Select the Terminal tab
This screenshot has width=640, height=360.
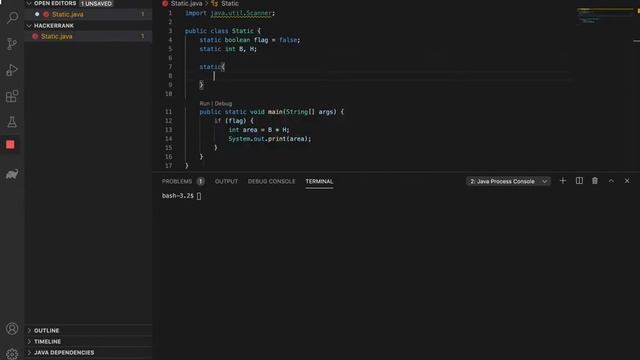319,181
